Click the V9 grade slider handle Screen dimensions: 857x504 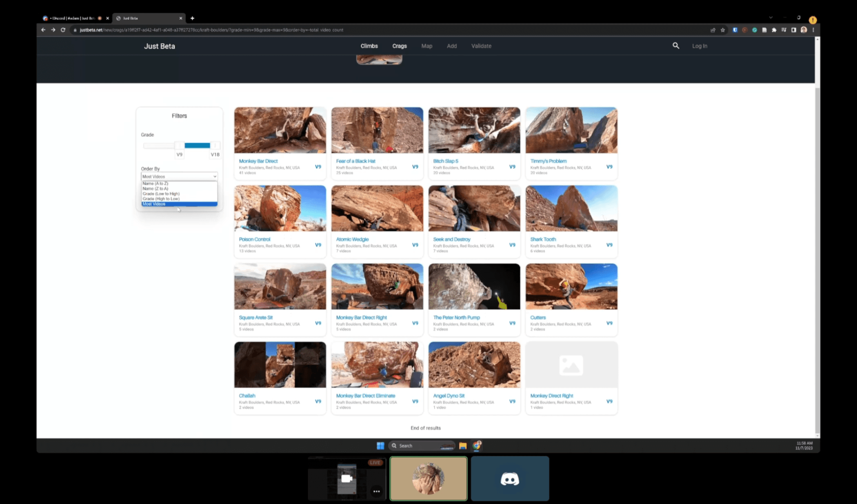click(x=179, y=146)
